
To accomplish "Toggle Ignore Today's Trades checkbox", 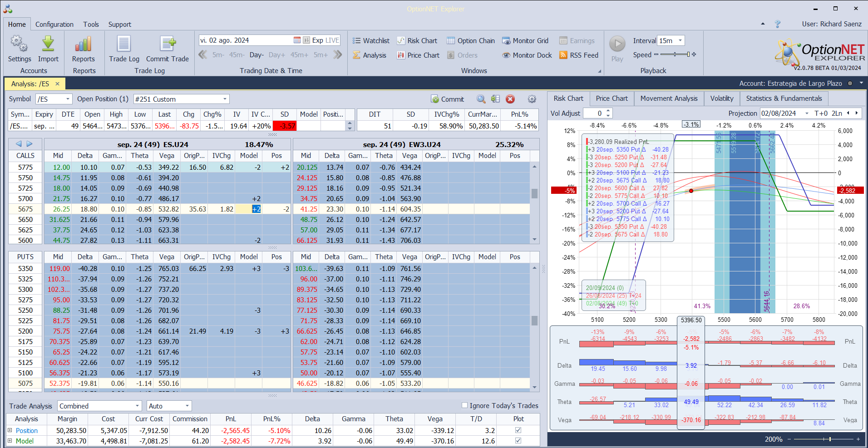I will click(x=464, y=405).
